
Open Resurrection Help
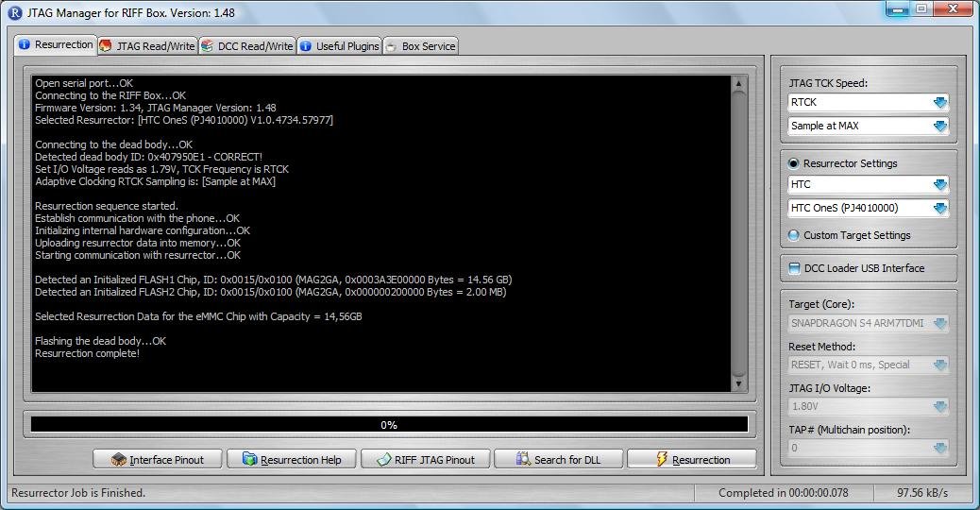[x=292, y=459]
